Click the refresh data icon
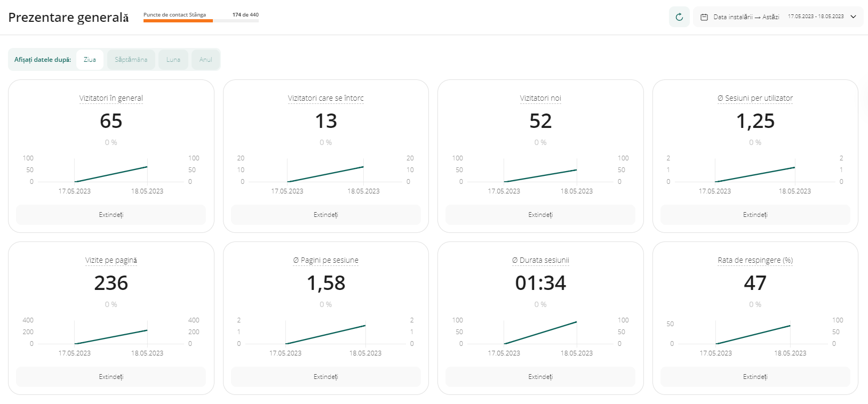868x404 pixels. pyautogui.click(x=679, y=17)
